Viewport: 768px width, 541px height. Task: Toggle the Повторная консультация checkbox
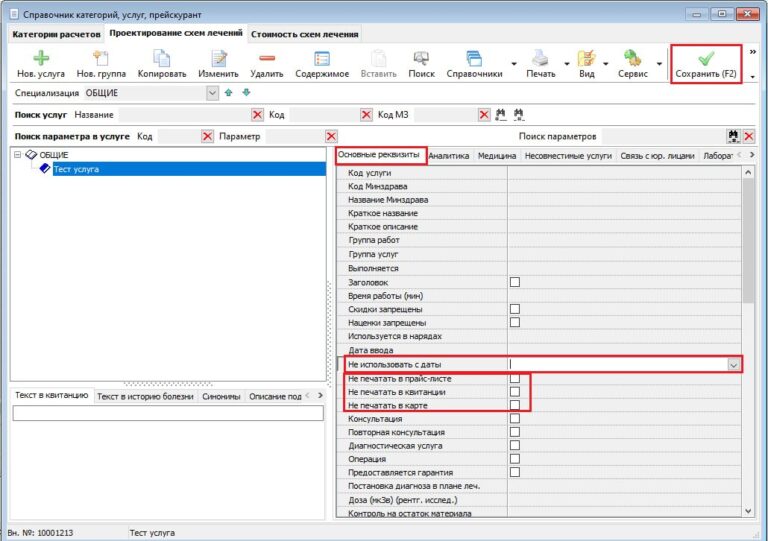click(515, 432)
